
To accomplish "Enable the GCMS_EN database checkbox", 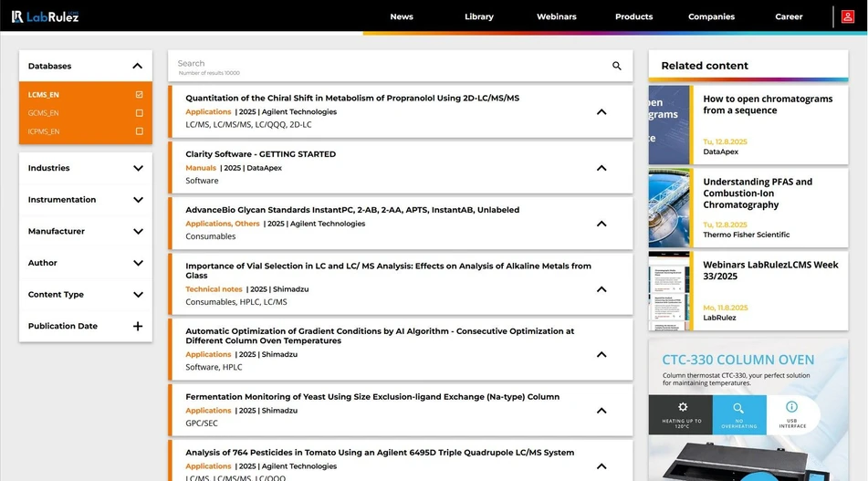I will tap(139, 113).
